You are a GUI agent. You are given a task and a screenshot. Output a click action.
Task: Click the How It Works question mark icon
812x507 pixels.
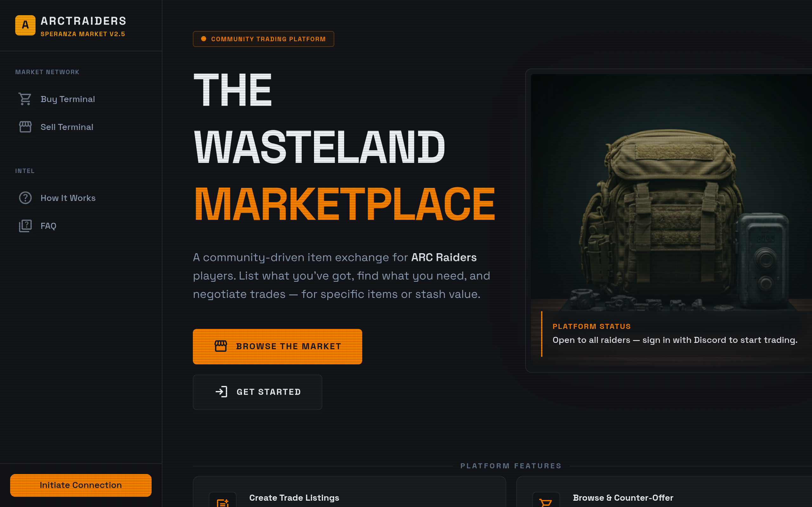[x=25, y=198]
